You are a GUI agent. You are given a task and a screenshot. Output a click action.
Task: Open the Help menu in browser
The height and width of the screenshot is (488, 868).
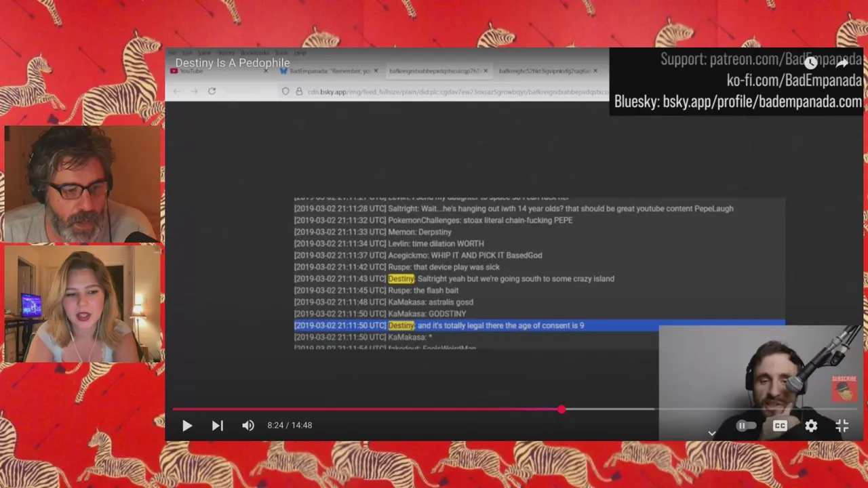click(300, 53)
